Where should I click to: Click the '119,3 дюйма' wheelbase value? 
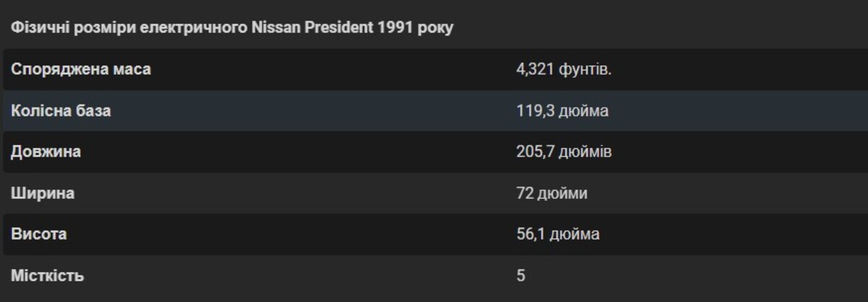tap(563, 111)
